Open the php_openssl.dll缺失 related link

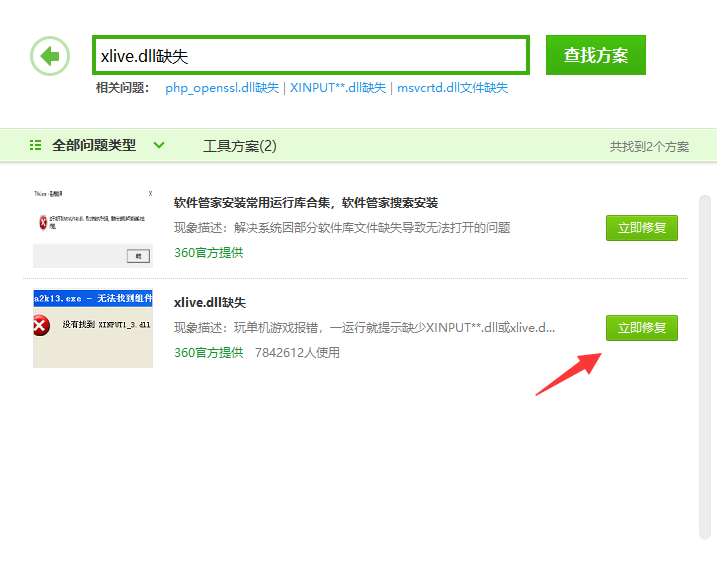coord(222,88)
